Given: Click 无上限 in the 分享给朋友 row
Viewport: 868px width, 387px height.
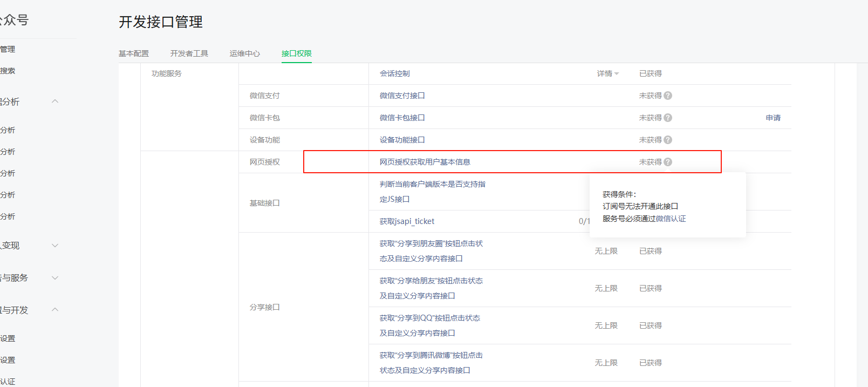Looking at the screenshot, I should (606, 288).
